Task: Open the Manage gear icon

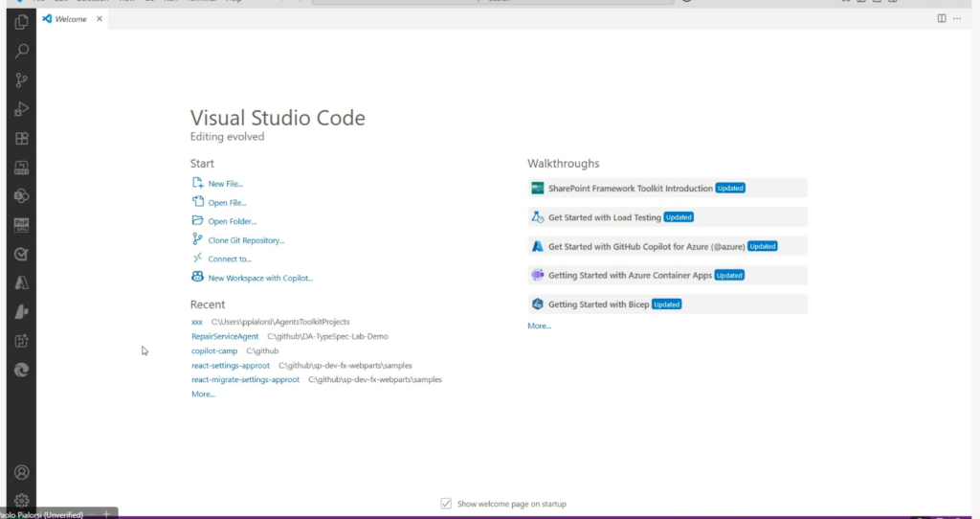Action: click(21, 500)
